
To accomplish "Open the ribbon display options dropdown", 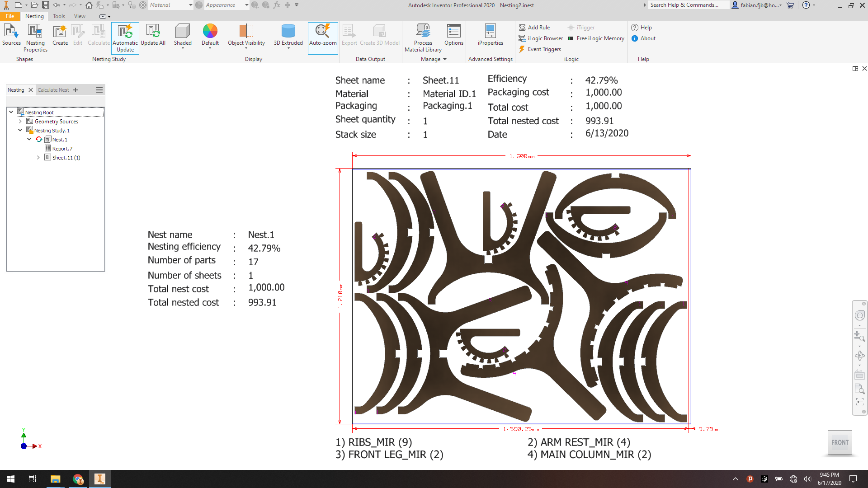I will pyautogui.click(x=105, y=17).
